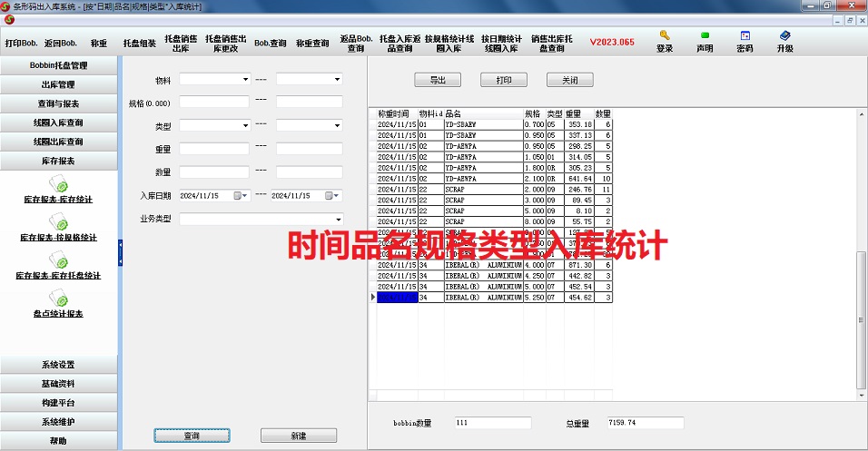Open 库存报表-库存托盘统计 report icon
The height and width of the screenshot is (451, 868).
coord(58,260)
